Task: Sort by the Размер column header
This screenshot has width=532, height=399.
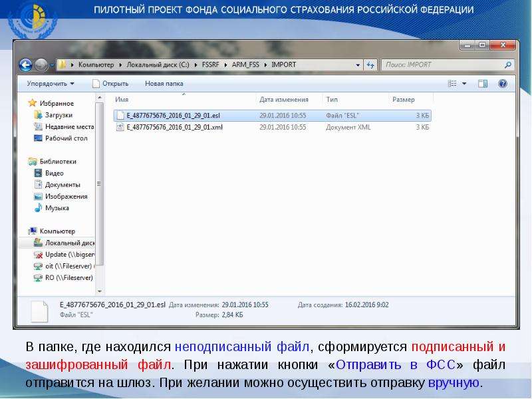Action: point(404,99)
